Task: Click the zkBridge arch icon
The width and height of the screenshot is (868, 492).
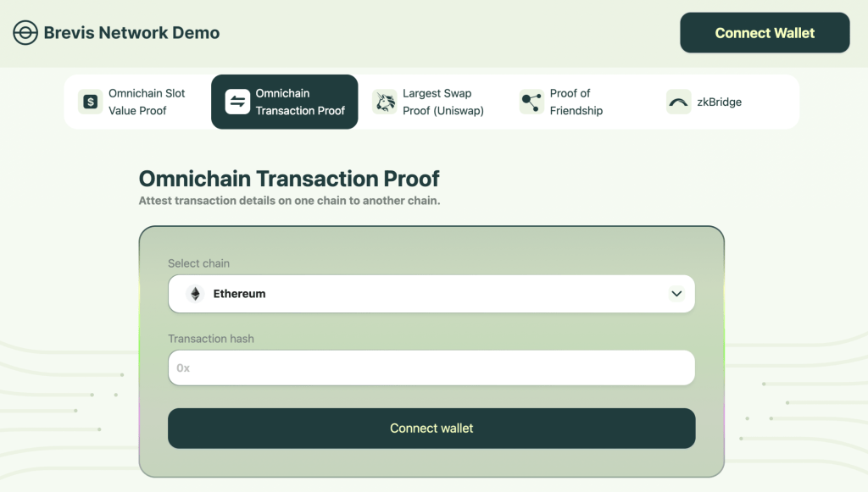Action: [x=678, y=102]
